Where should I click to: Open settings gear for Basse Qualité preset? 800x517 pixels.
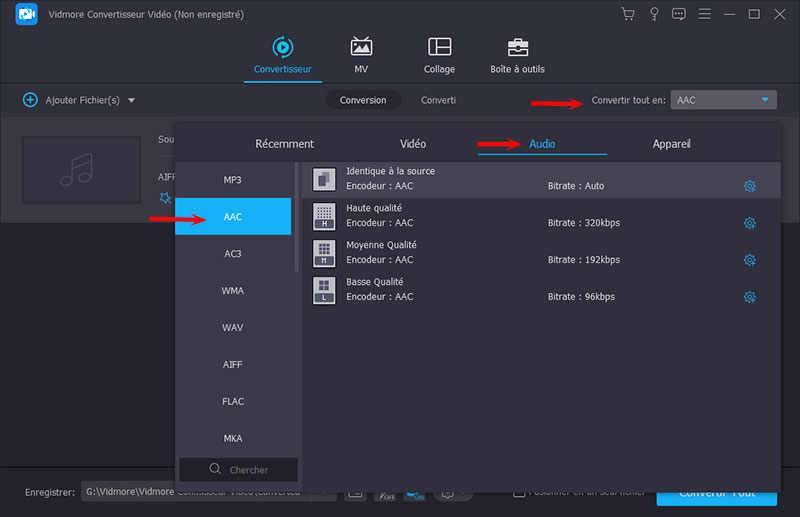click(749, 297)
